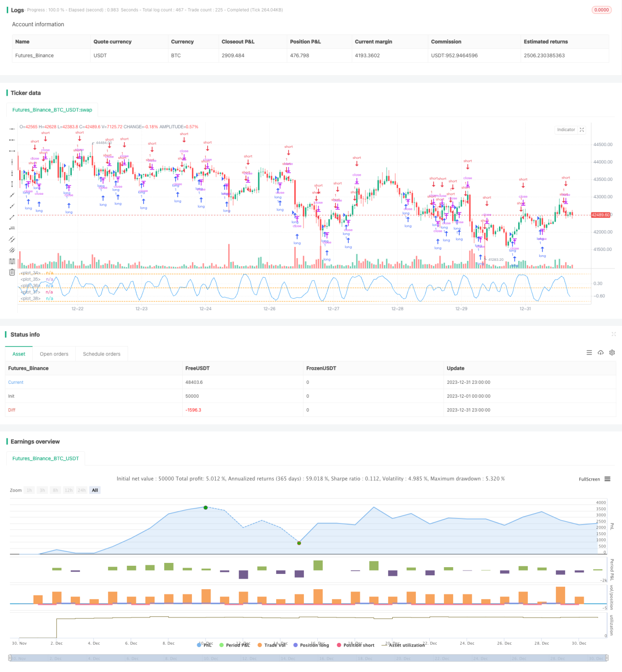This screenshot has width=622, height=672.
Task: Select the parallel channel lines tool
Action: (12, 239)
